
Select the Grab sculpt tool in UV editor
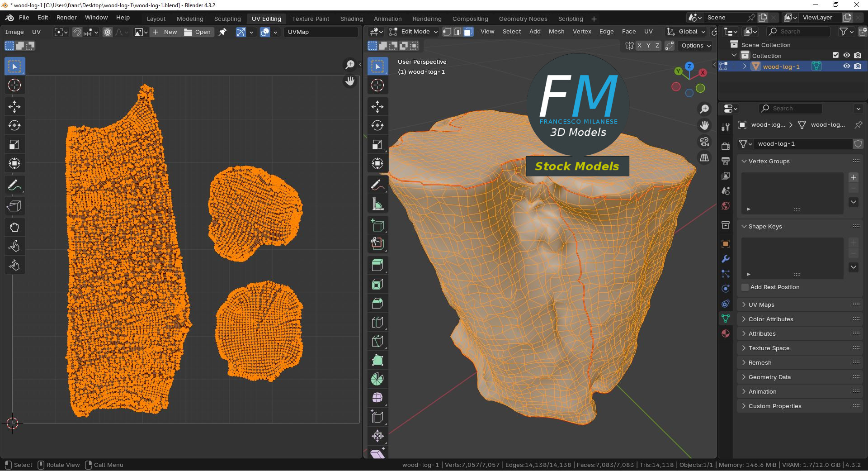(x=14, y=227)
